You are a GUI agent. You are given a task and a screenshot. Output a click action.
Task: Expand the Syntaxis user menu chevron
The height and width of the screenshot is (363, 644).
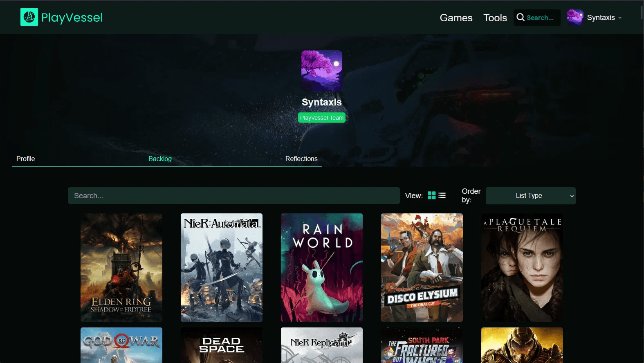[620, 18]
